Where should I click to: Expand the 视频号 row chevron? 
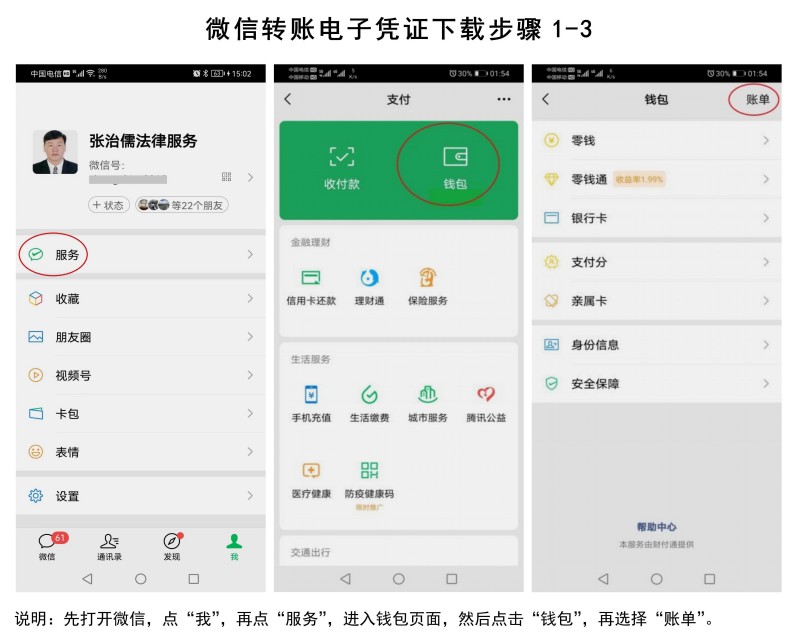(250, 375)
